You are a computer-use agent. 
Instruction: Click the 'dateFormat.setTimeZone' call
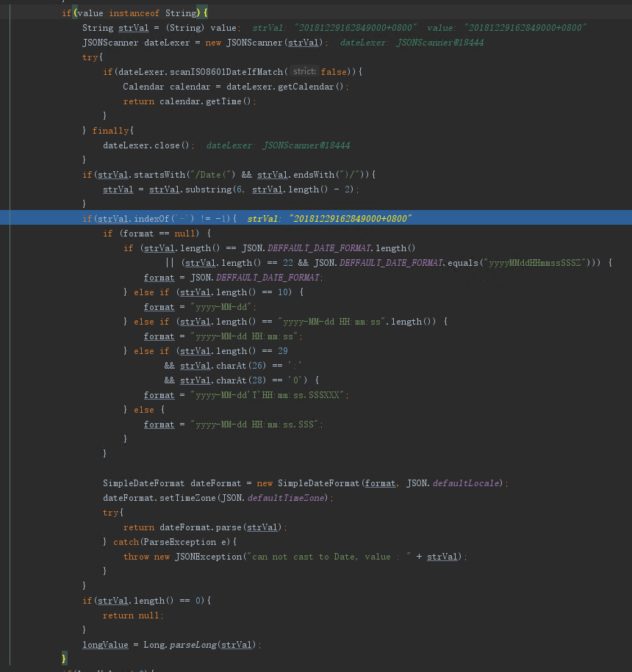[159, 498]
